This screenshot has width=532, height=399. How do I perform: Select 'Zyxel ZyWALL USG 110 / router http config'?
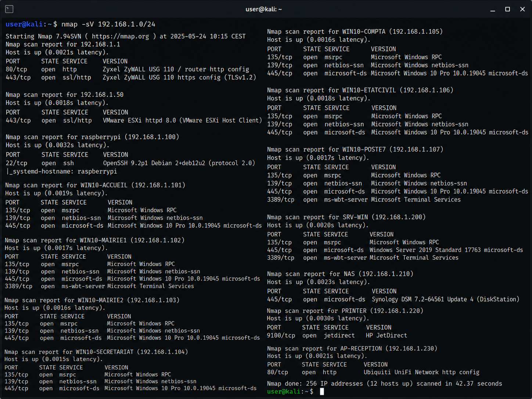tap(176, 69)
